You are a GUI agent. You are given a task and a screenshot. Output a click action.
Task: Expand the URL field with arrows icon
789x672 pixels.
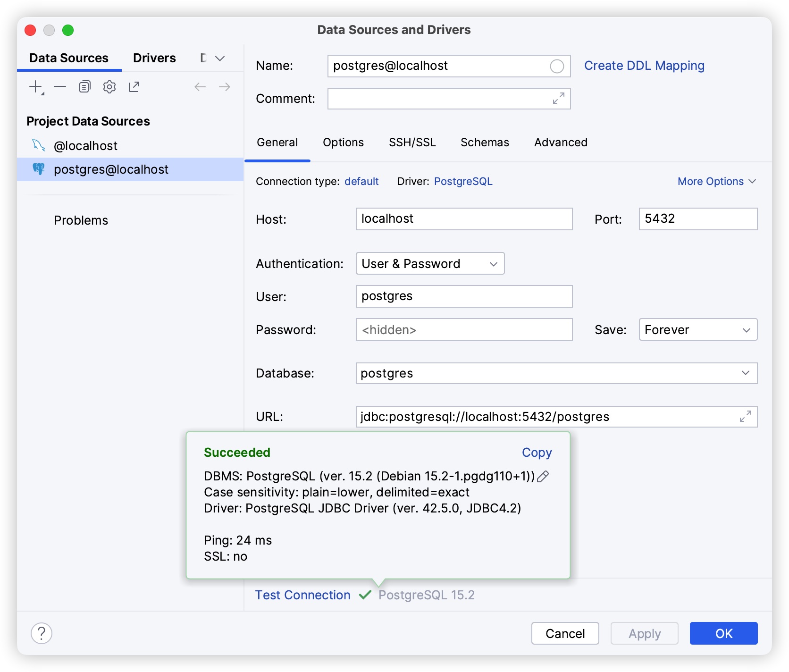pyautogui.click(x=746, y=416)
